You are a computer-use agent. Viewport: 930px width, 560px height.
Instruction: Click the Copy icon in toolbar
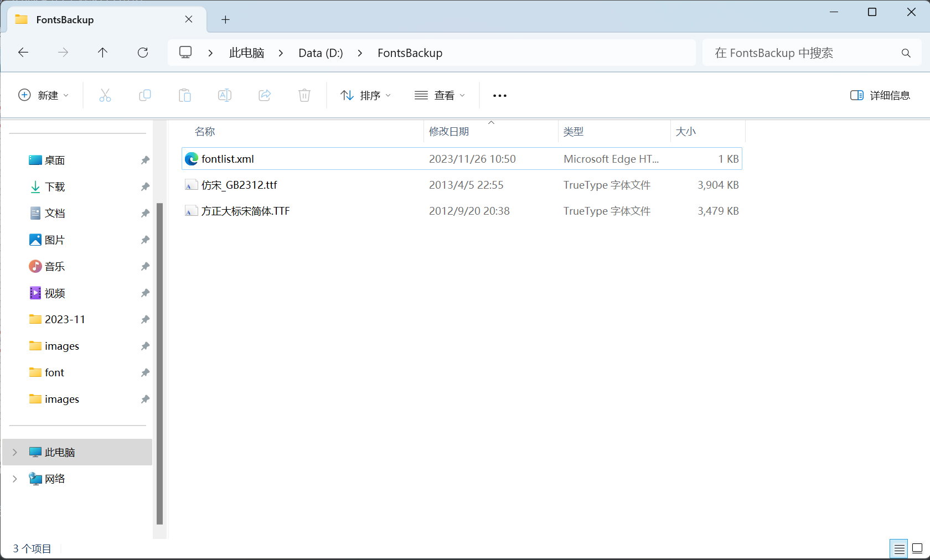point(145,95)
